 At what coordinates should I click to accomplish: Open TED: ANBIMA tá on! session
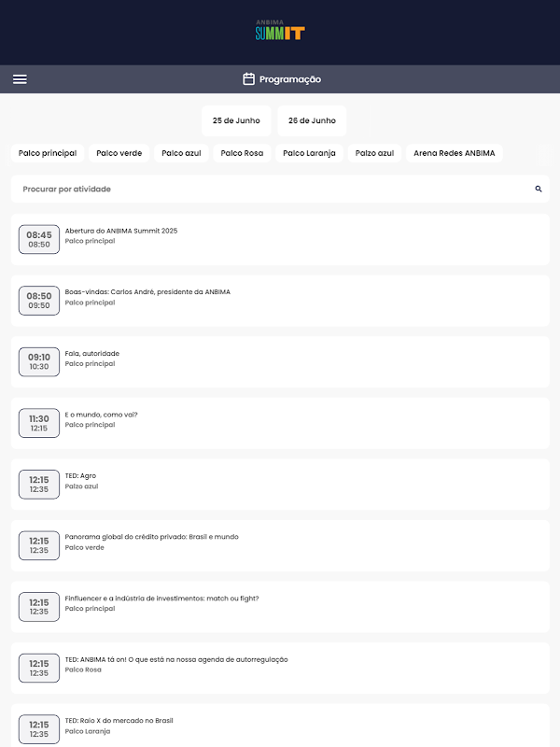[280, 668]
